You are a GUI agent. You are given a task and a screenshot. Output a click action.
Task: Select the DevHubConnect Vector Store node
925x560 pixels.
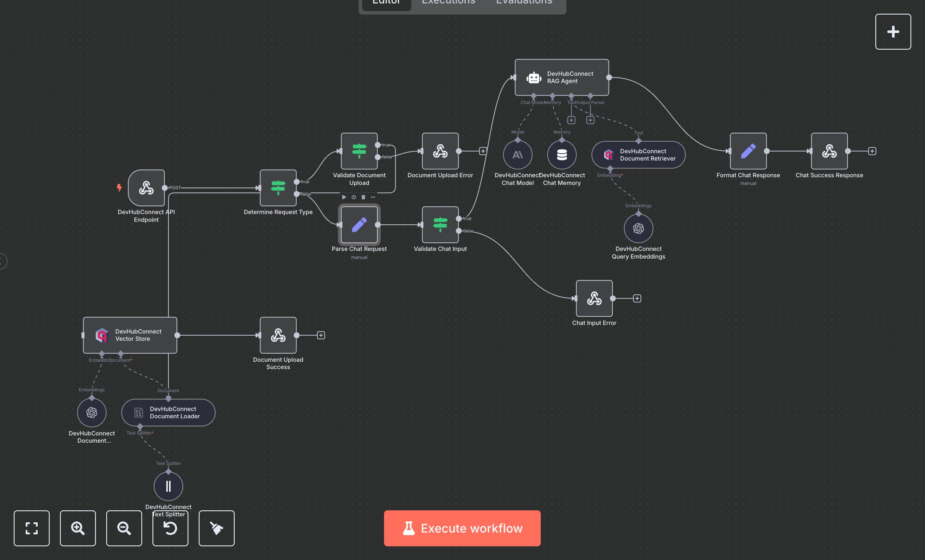pos(130,336)
